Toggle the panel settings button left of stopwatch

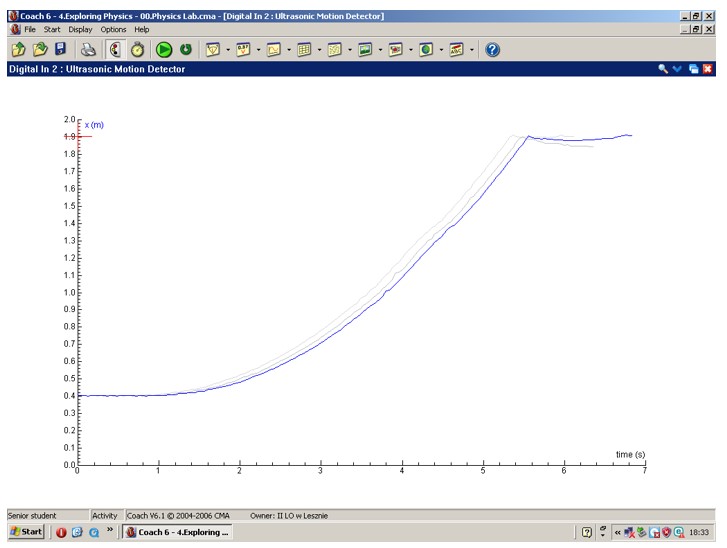coord(116,49)
